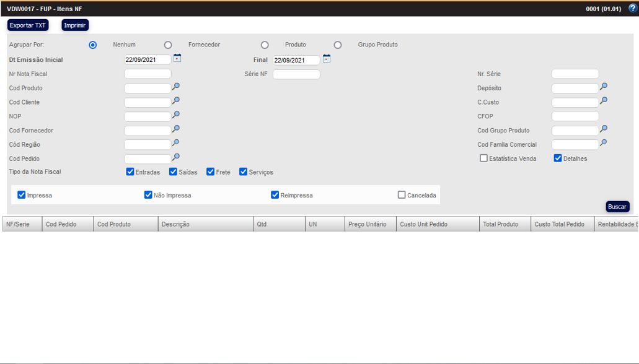This screenshot has height=364, width=639.
Task: Click the Exportar TXT button
Action: (28, 25)
